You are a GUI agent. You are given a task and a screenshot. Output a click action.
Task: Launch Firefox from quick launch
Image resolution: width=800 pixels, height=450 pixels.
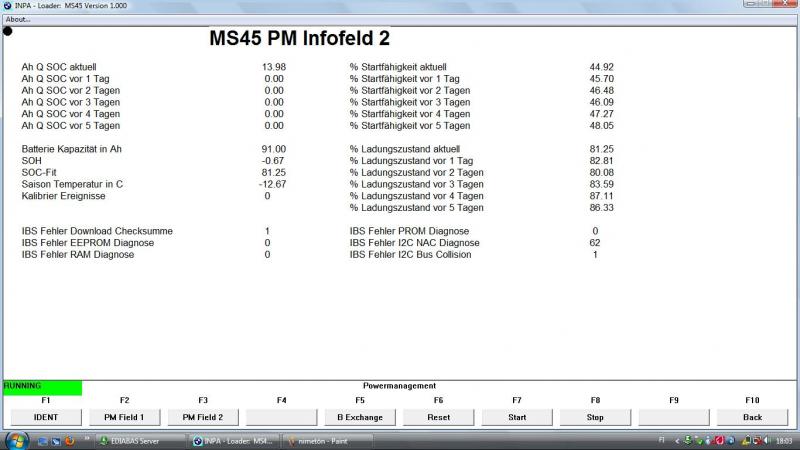[x=71, y=441]
